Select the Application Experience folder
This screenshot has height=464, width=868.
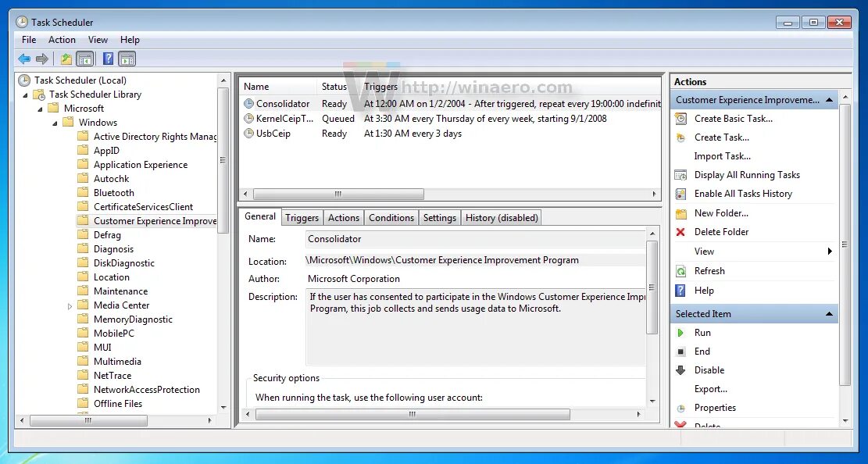coord(141,165)
